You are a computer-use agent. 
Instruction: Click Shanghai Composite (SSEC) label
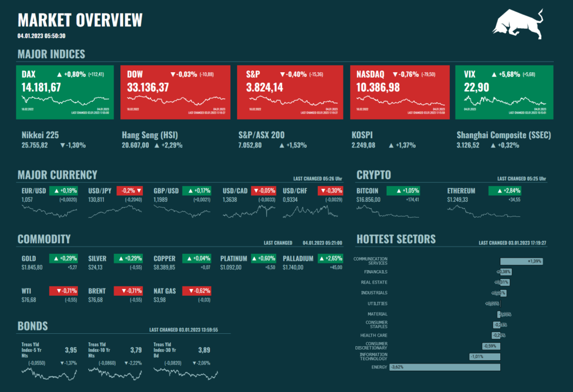coord(504,135)
